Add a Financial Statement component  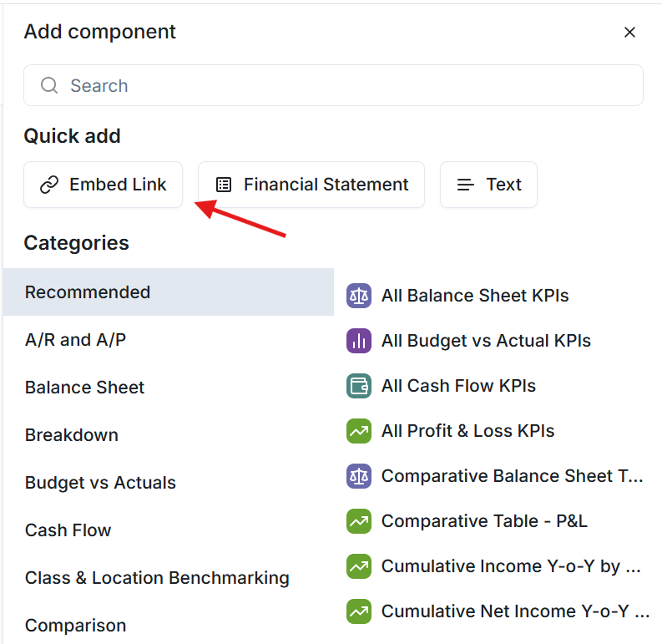click(x=311, y=185)
